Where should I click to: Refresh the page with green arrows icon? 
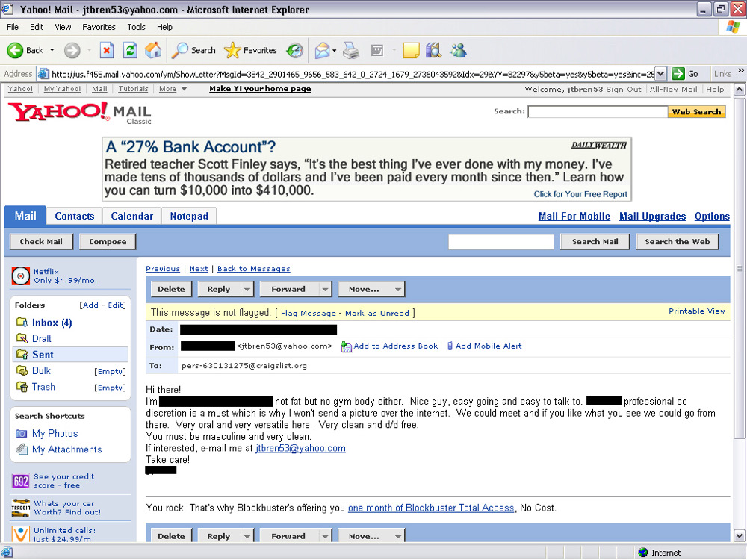click(x=130, y=50)
